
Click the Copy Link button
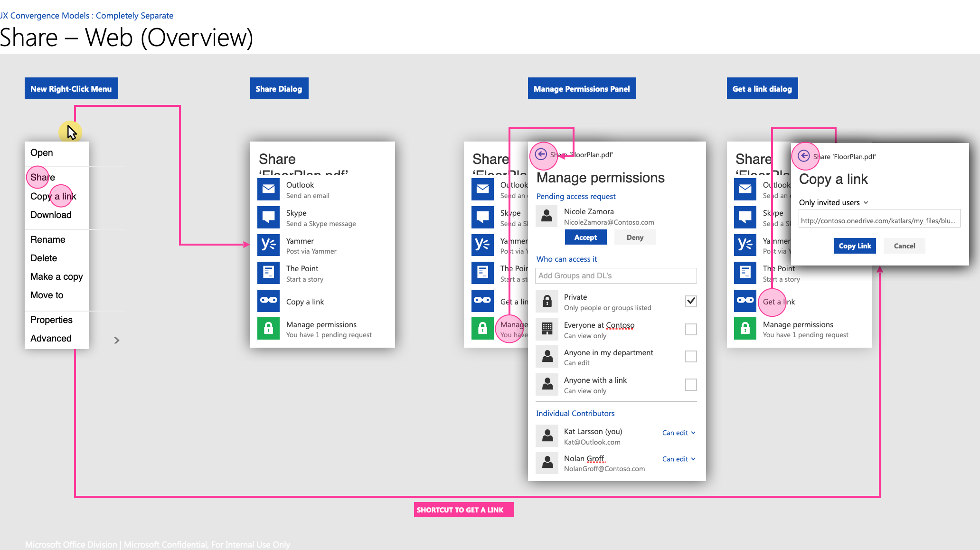(x=855, y=246)
